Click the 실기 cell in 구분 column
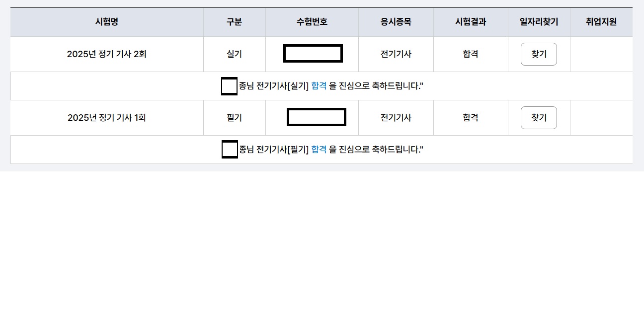Image resolution: width=644 pixels, height=322 pixels. [235, 54]
